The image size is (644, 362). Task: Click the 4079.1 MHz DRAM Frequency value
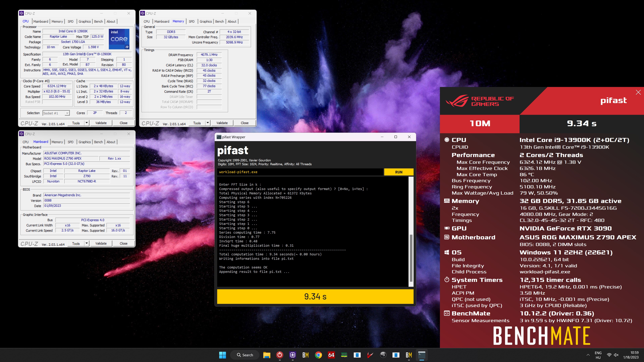pos(209,55)
